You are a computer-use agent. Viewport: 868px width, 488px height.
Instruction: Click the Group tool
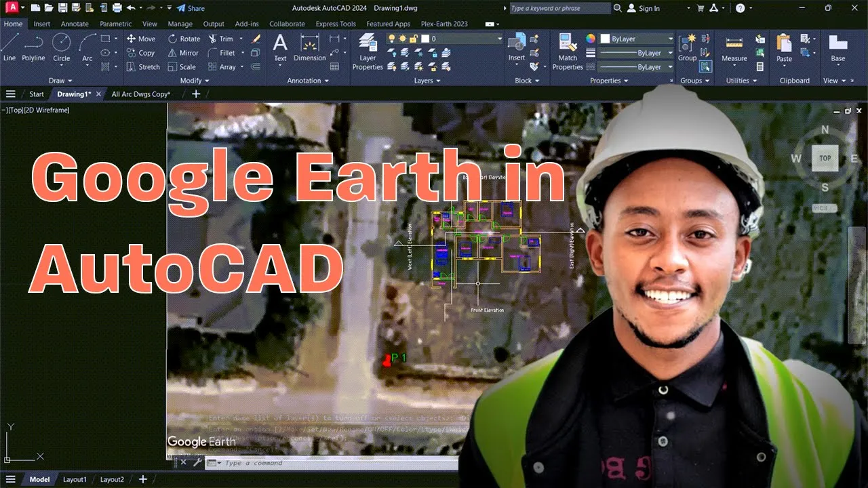[x=687, y=47]
